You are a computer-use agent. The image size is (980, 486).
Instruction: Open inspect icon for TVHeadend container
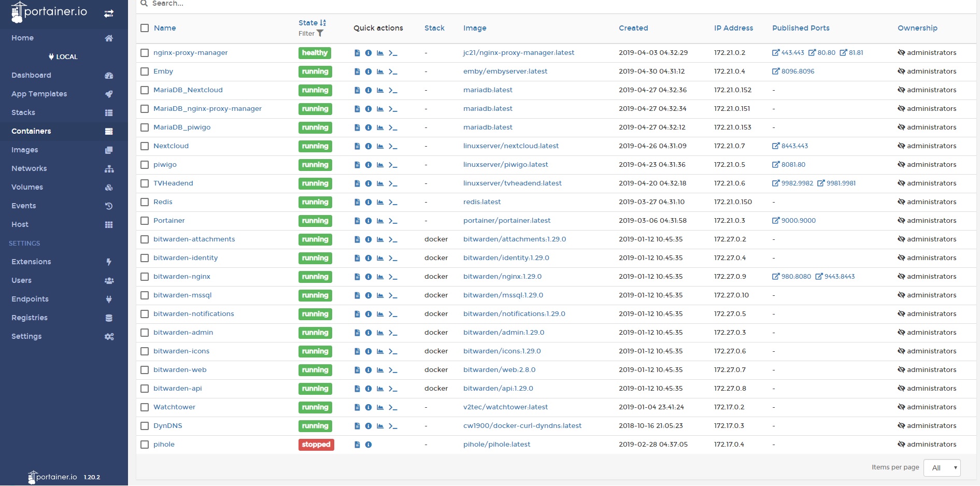(x=368, y=183)
